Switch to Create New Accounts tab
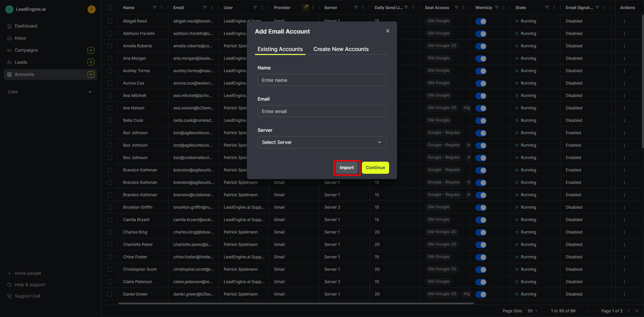Viewport: 644px width, 317px height. tap(341, 49)
